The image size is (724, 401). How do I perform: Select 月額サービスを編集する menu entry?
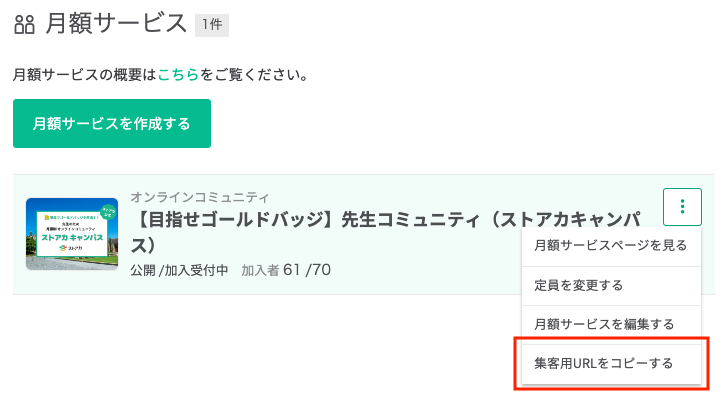click(x=611, y=324)
